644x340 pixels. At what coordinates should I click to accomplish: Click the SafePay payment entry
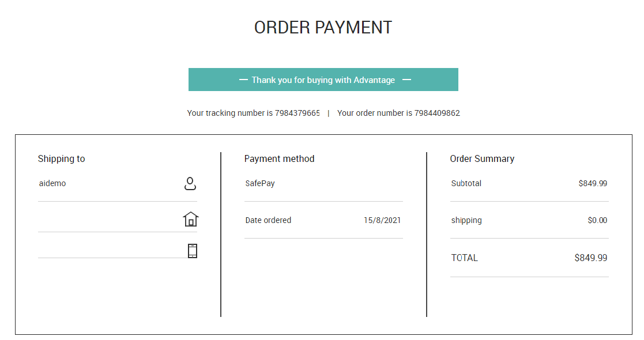(x=260, y=184)
